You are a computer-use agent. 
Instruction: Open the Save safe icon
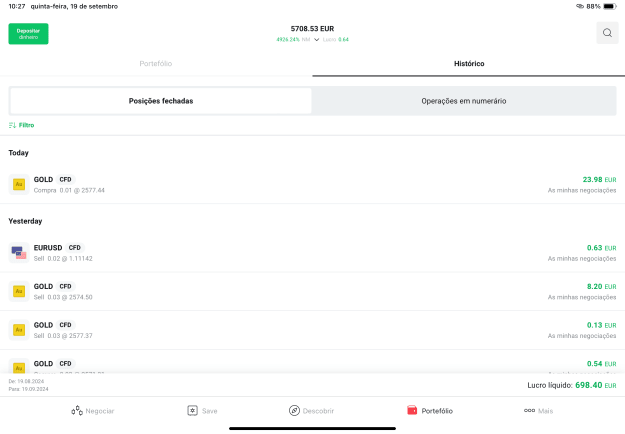tap(193, 410)
